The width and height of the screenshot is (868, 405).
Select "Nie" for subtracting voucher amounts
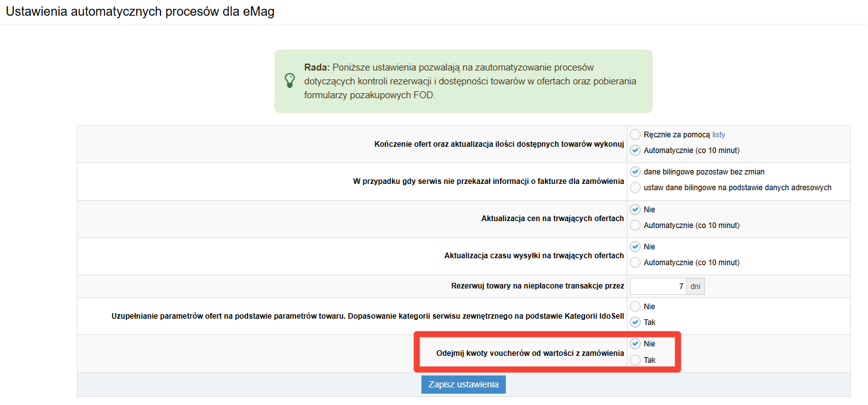tap(635, 344)
